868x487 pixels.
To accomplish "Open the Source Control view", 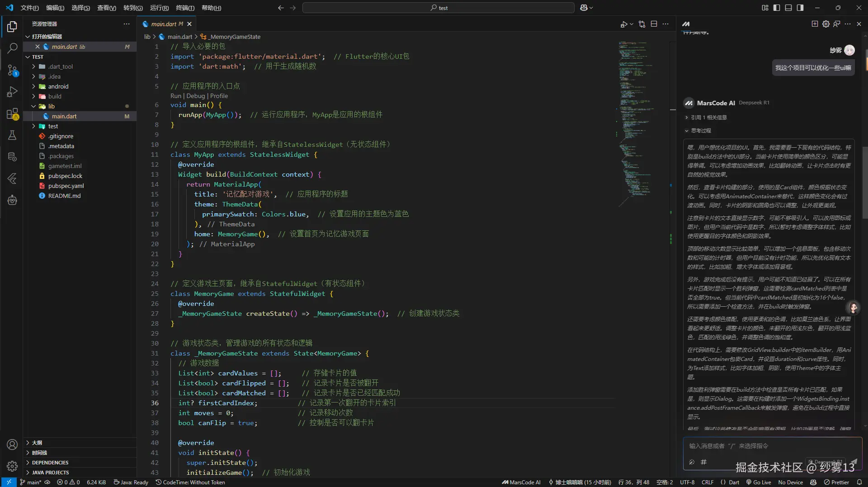I will [x=12, y=70].
